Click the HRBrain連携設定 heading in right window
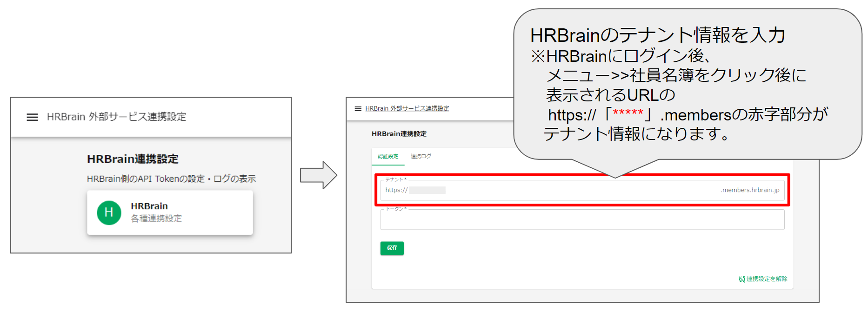This screenshot has height=312, width=868. pyautogui.click(x=399, y=134)
